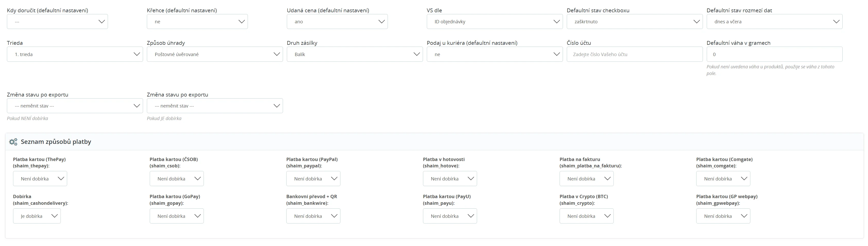
Task: Click the Defaultní váha v gramech field
Action: point(774,54)
